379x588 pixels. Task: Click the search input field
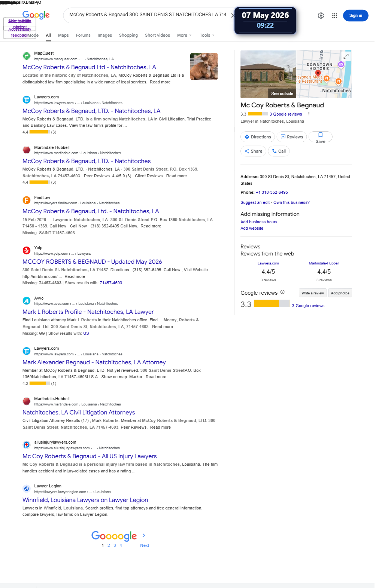148,15
